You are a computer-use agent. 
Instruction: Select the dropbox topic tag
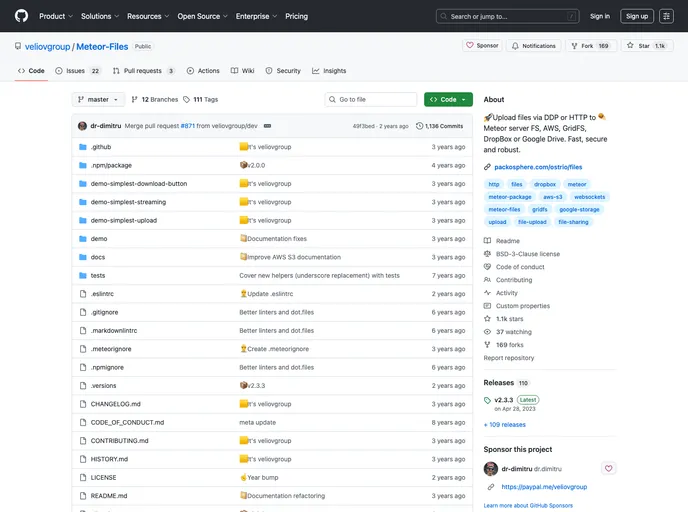[545, 184]
